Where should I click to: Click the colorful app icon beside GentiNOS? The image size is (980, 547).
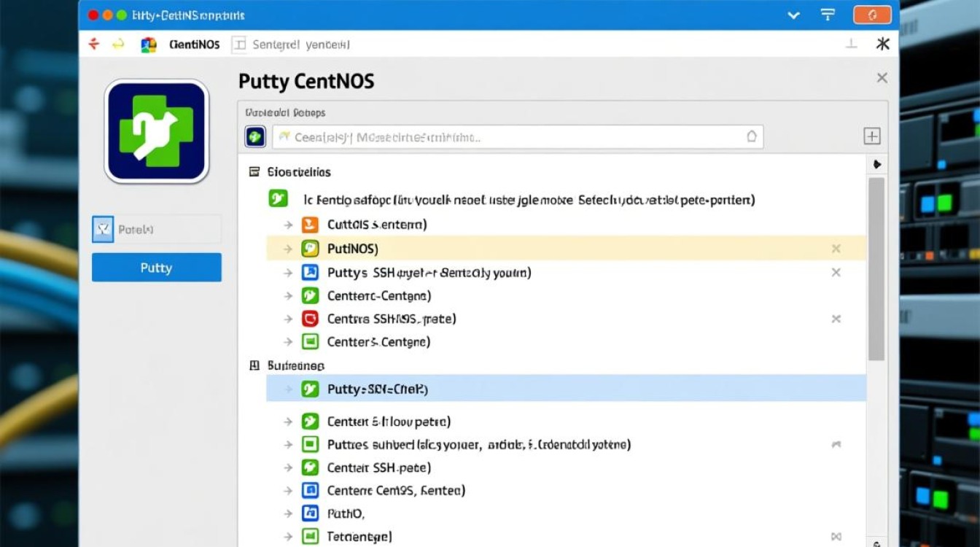click(149, 44)
